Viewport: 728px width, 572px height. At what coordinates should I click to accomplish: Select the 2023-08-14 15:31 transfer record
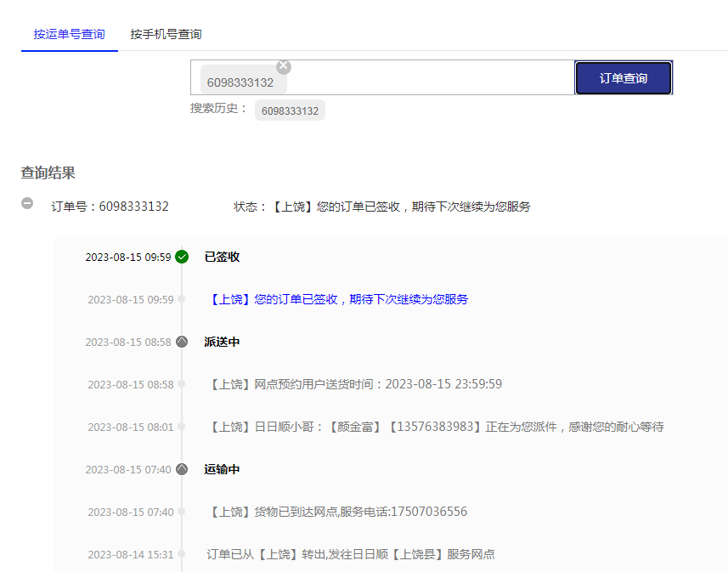pos(350,554)
